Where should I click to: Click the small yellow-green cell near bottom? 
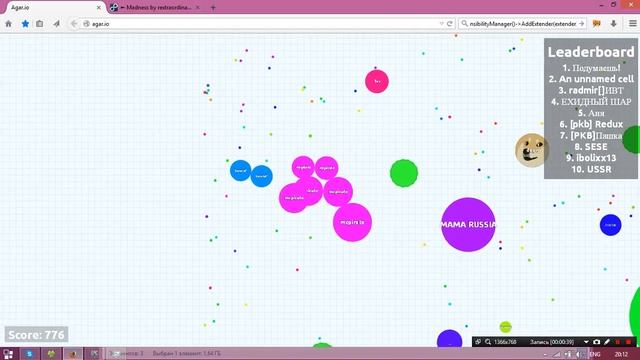(506, 327)
